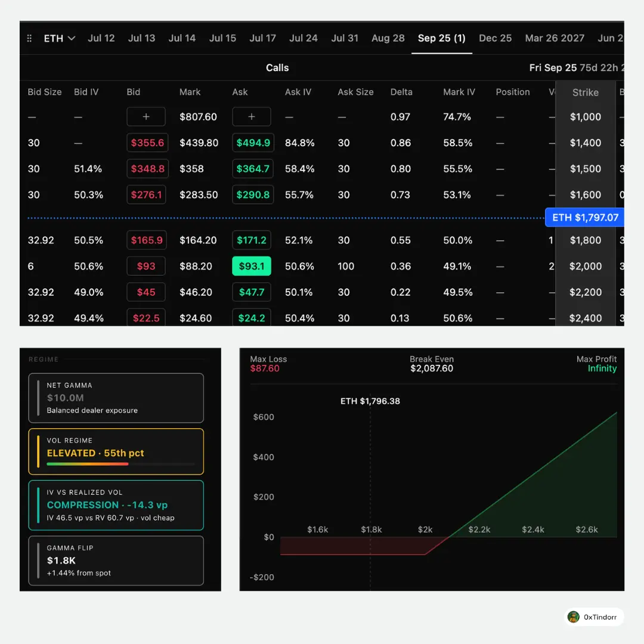Click the 74.7% mark IV value

point(457,117)
